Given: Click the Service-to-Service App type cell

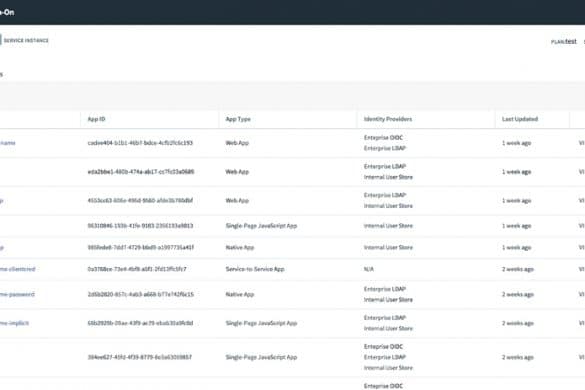Looking at the screenshot, I should (255, 269).
